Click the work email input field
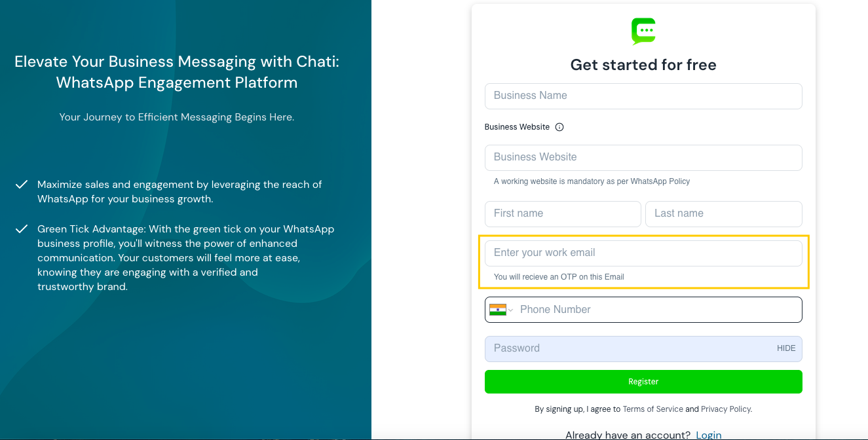 [x=643, y=253]
